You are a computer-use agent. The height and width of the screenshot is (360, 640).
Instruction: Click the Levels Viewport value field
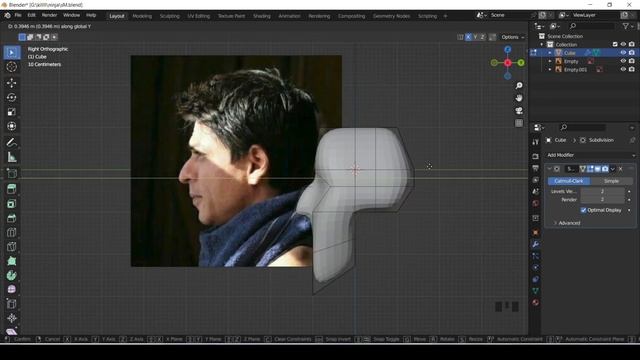[602, 191]
